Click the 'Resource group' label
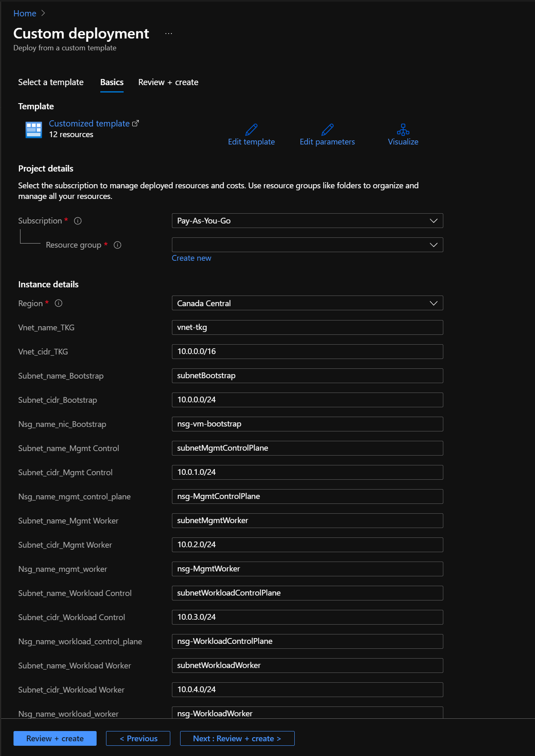This screenshot has height=756, width=535. click(x=74, y=245)
